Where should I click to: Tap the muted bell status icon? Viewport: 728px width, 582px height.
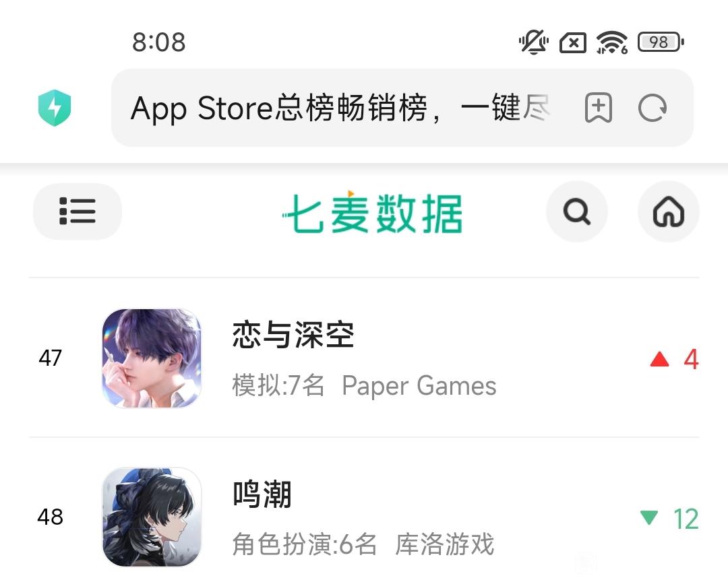pyautogui.click(x=533, y=42)
